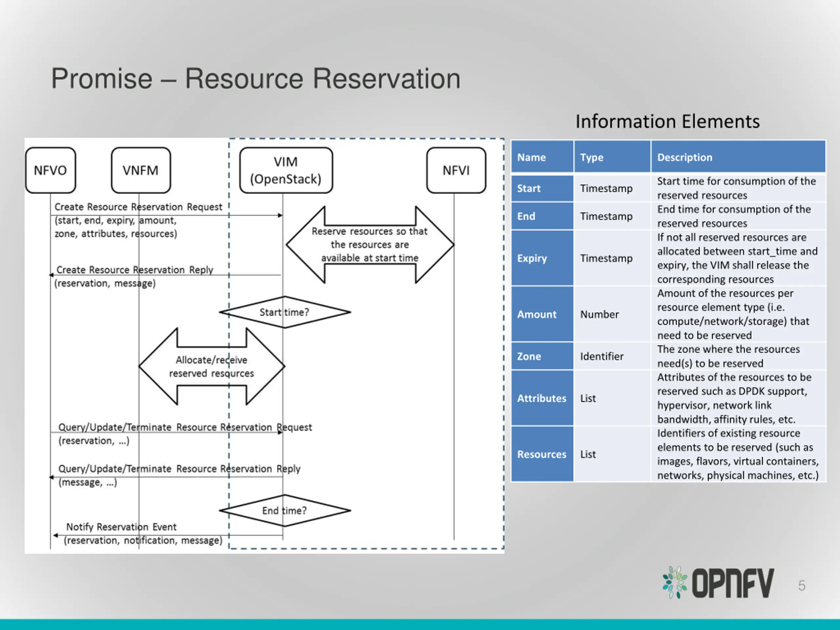The width and height of the screenshot is (840, 630).
Task: Click 'Identifiers of existing resource' description
Action: [738, 454]
